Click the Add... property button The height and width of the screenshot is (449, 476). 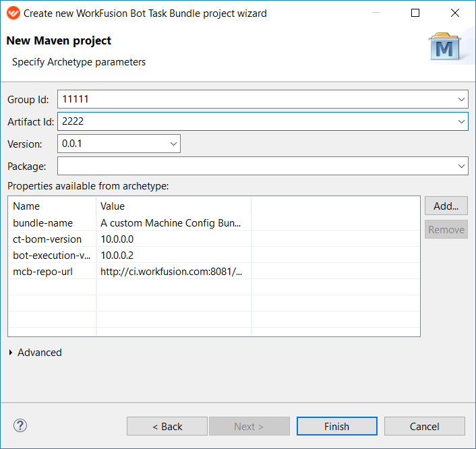pos(446,206)
